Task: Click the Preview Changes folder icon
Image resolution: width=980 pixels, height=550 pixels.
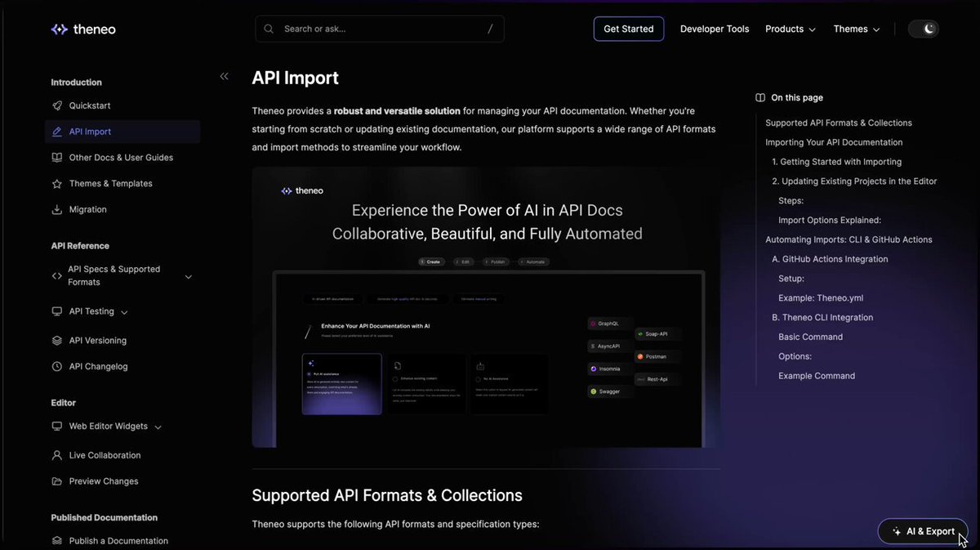Action: pos(57,481)
